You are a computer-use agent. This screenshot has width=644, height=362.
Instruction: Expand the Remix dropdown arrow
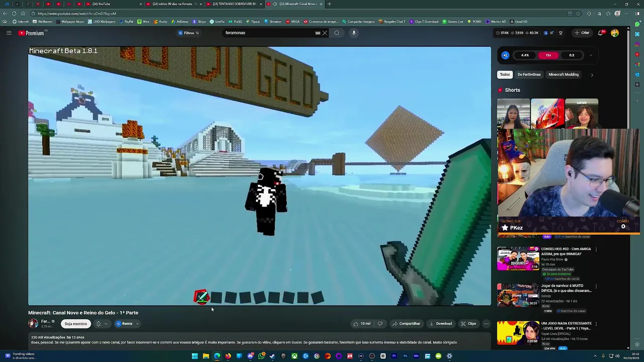(137, 324)
